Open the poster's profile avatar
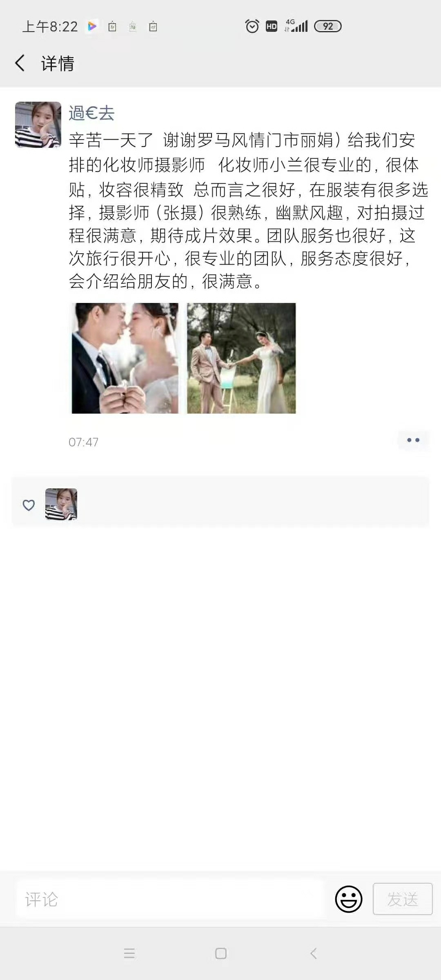The height and width of the screenshot is (980, 441). pyautogui.click(x=38, y=125)
